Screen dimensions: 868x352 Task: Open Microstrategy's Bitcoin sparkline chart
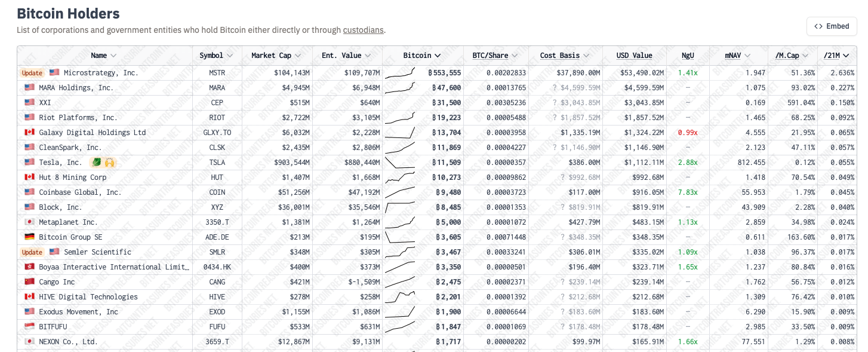coord(400,73)
